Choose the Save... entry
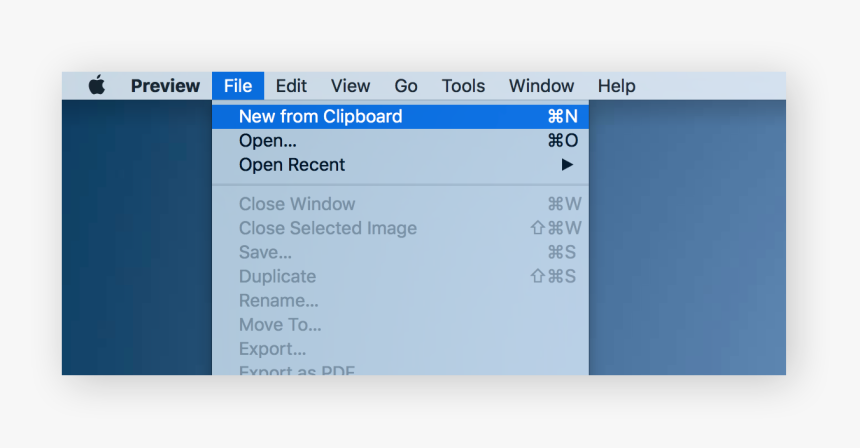Screen dimensions: 860x448 click(x=400, y=252)
